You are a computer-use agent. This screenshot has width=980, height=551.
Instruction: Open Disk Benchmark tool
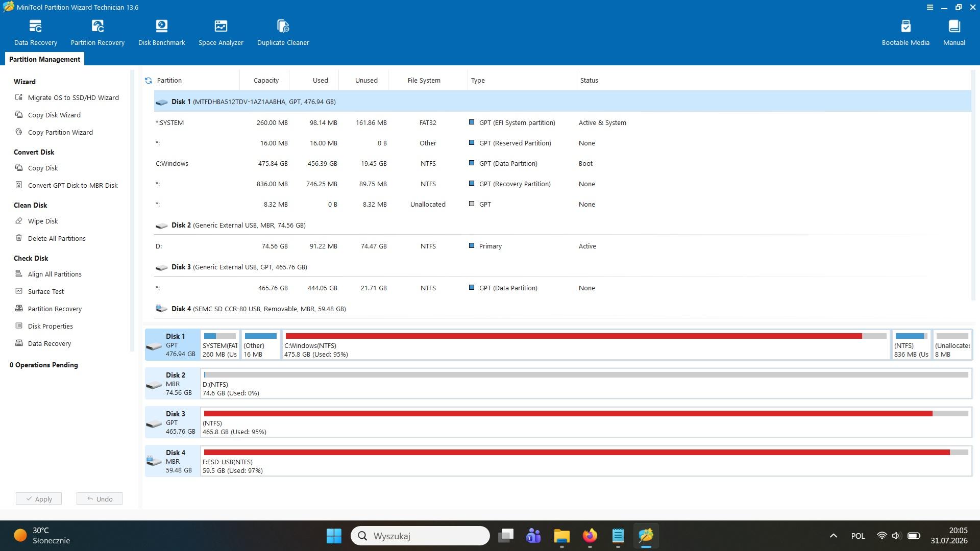(161, 33)
